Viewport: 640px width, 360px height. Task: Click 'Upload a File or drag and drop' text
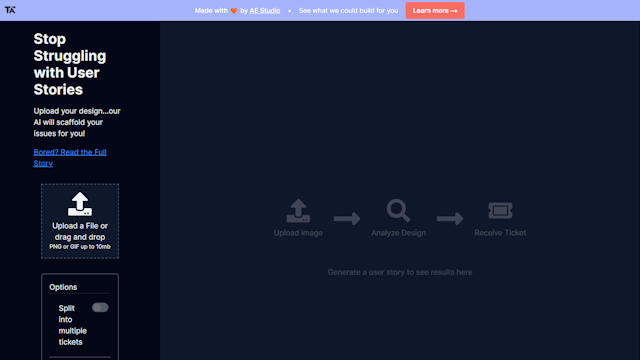coord(80,231)
